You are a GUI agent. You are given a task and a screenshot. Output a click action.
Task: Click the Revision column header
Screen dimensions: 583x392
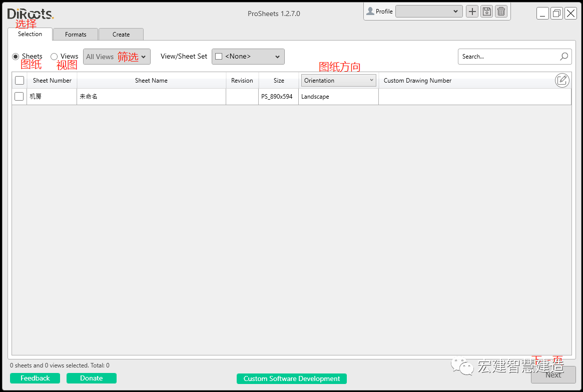tap(242, 80)
